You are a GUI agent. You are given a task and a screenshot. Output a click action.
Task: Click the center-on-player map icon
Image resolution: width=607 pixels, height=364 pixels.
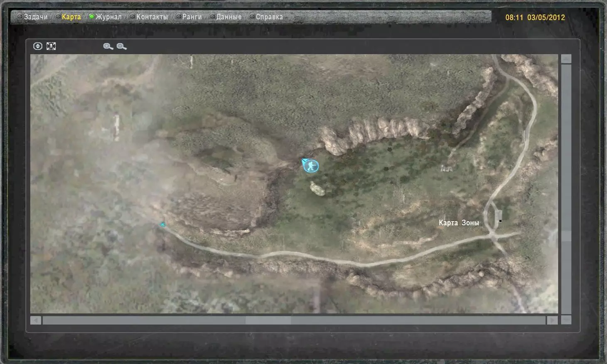tap(51, 46)
